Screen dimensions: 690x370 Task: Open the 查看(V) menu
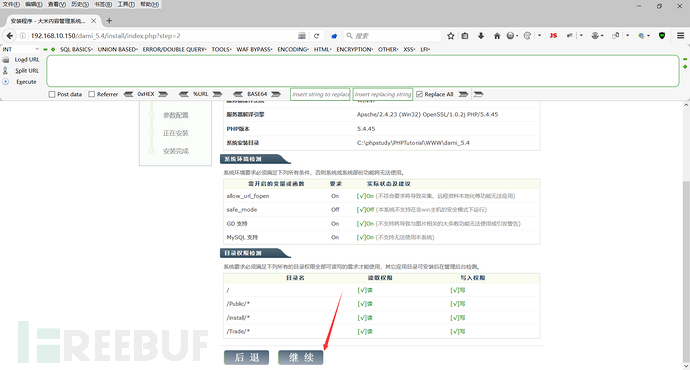click(x=57, y=4)
